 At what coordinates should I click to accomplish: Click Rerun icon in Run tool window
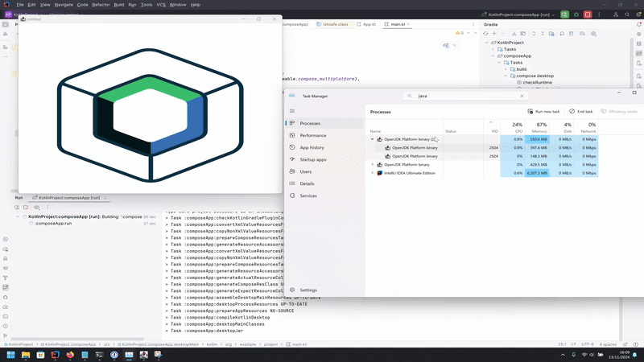pyautogui.click(x=17, y=208)
